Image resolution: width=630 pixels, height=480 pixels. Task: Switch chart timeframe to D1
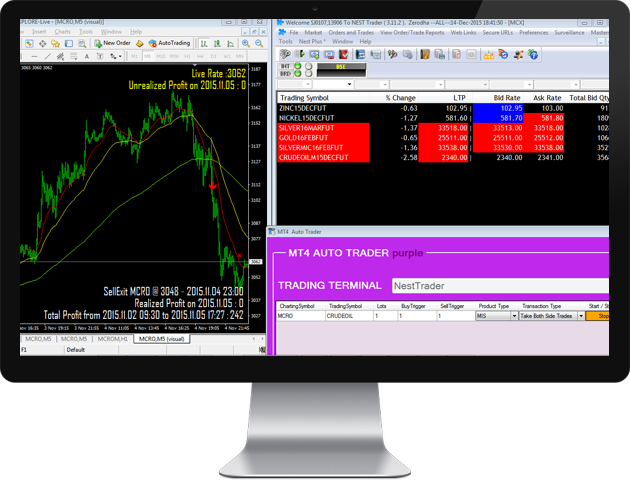(x=213, y=57)
